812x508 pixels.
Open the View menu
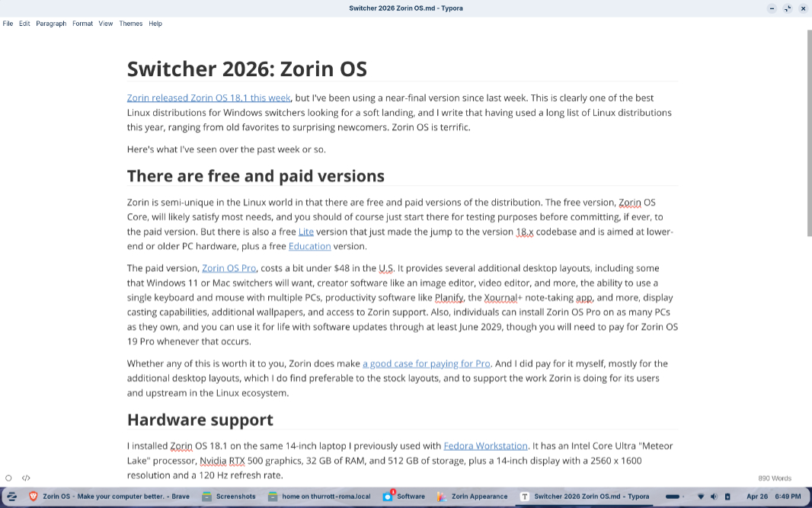pos(106,24)
